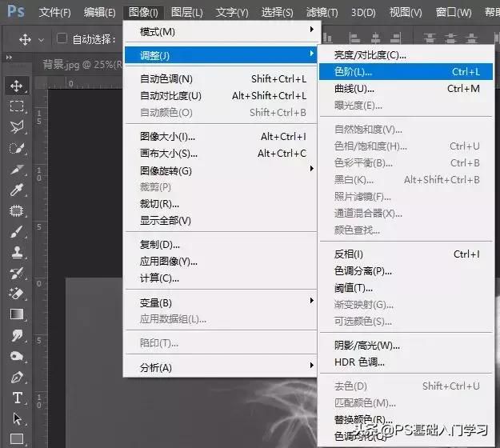Viewport: 500px width, 448px height.
Task: Open the 图像(I) menu
Action: click(x=143, y=13)
